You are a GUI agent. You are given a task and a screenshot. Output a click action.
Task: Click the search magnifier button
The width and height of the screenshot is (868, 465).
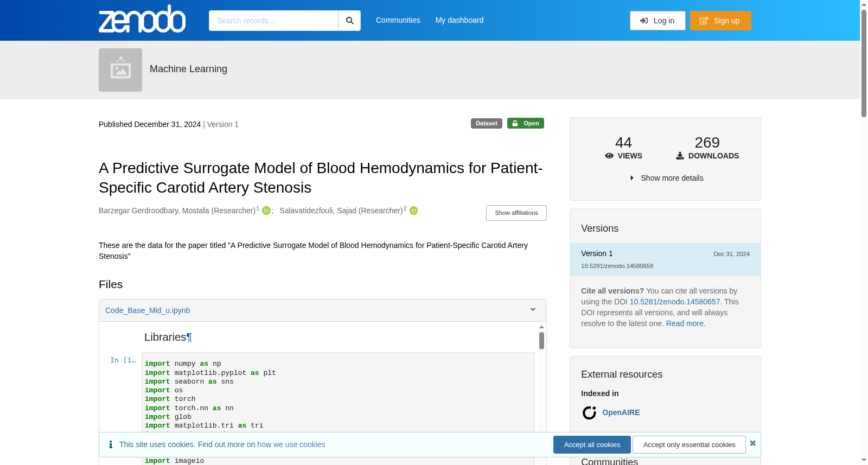click(x=350, y=21)
